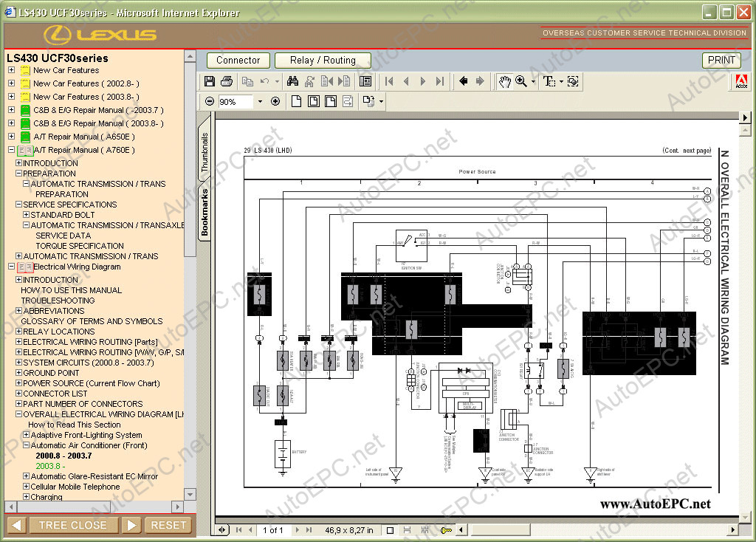This screenshot has height=542, width=756.
Task: Switch to the Bookmarks tab
Action: pyautogui.click(x=205, y=212)
